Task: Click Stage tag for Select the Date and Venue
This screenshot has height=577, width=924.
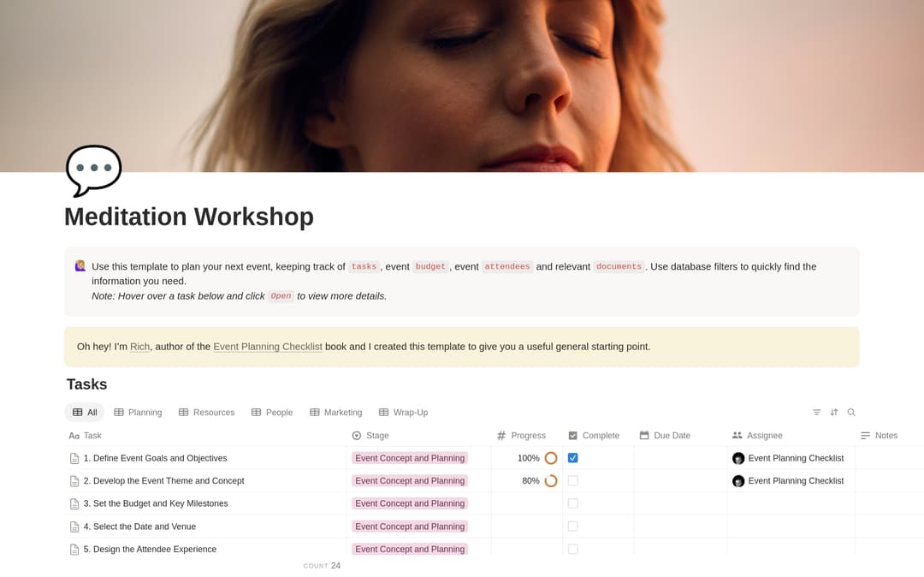Action: pos(410,526)
